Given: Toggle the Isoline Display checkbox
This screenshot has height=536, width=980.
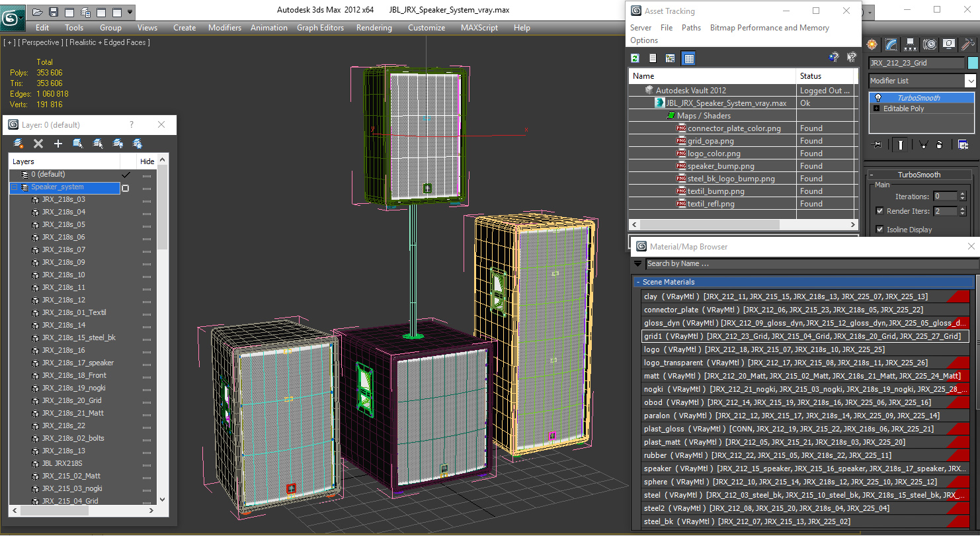Looking at the screenshot, I should click(879, 230).
